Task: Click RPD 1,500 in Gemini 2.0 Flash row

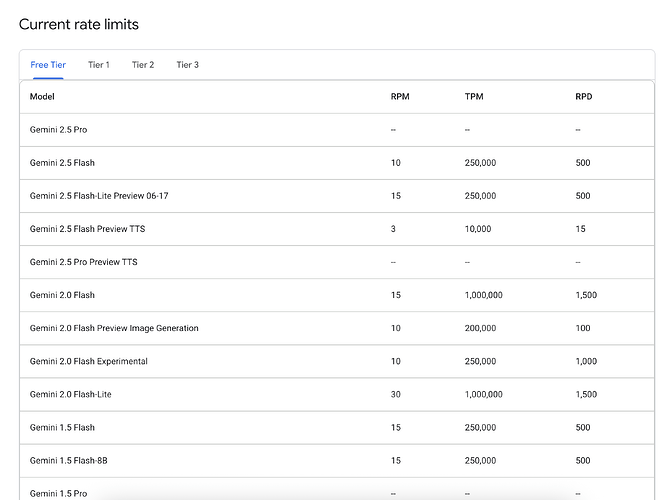Action: [586, 295]
